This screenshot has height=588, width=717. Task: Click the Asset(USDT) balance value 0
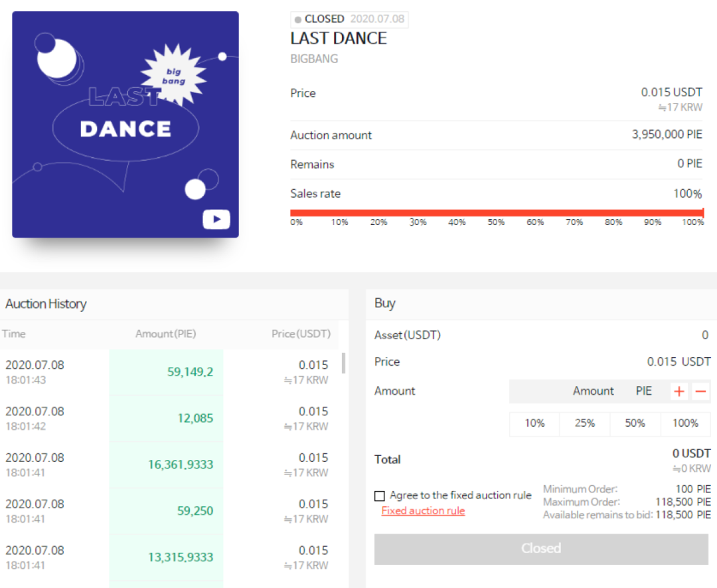pos(704,335)
